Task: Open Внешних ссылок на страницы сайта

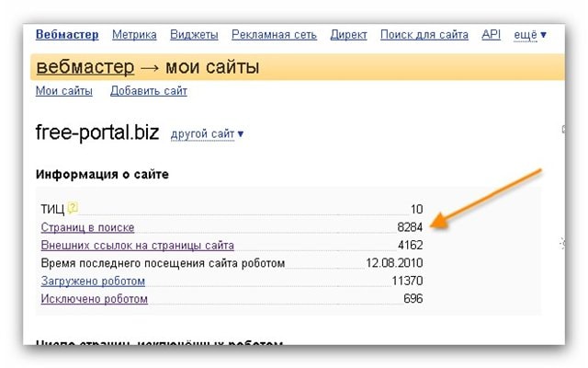Action: [137, 246]
